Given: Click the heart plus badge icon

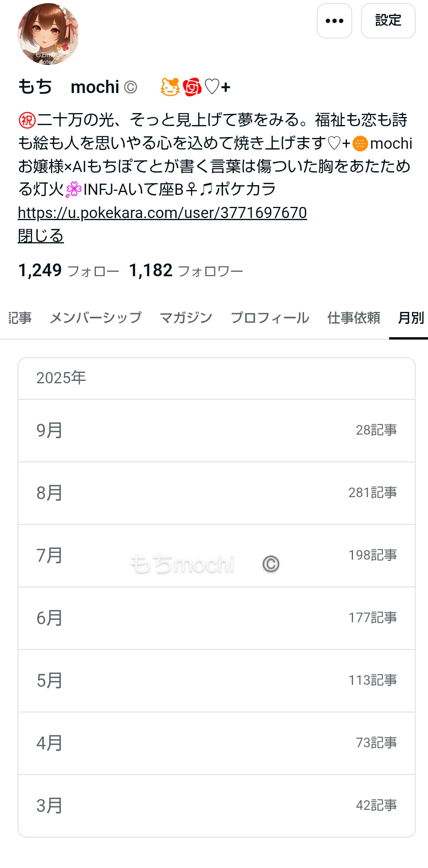Looking at the screenshot, I should pyautogui.click(x=217, y=87).
